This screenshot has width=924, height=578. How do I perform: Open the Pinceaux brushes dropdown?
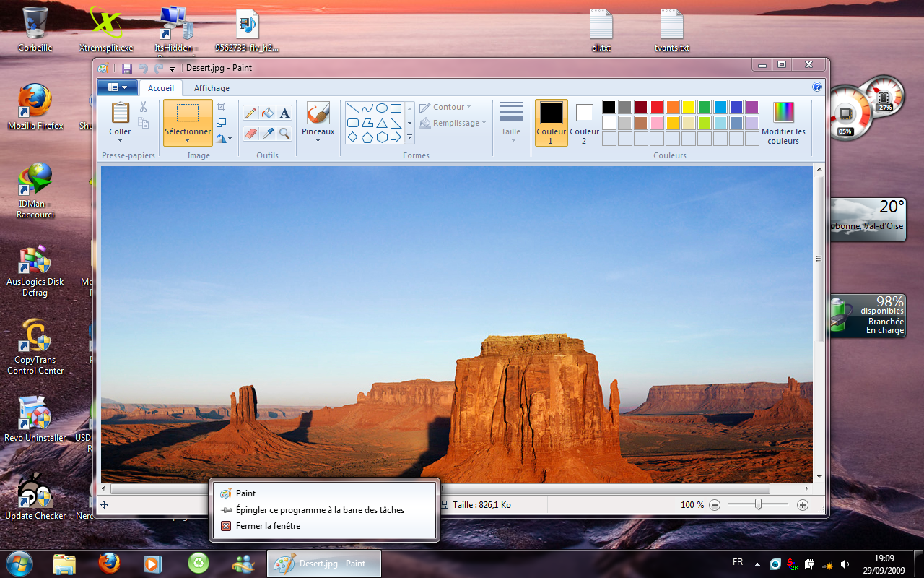(x=318, y=139)
